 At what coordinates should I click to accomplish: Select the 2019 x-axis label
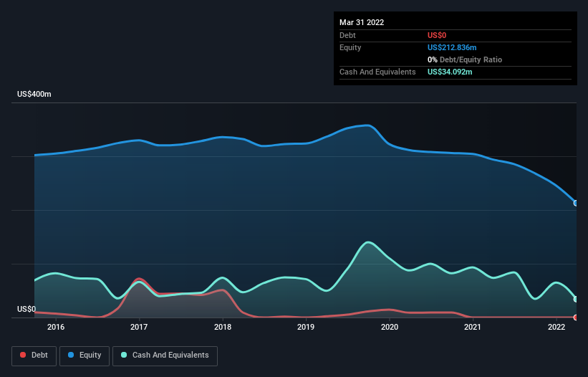tap(306, 327)
